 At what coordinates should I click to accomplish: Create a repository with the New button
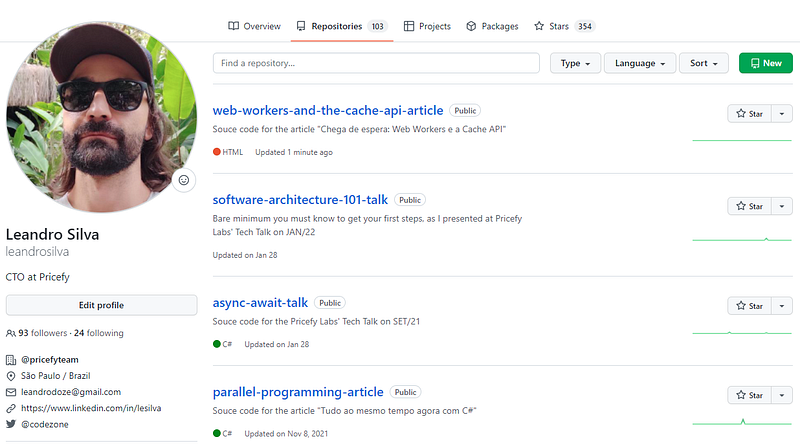765,63
